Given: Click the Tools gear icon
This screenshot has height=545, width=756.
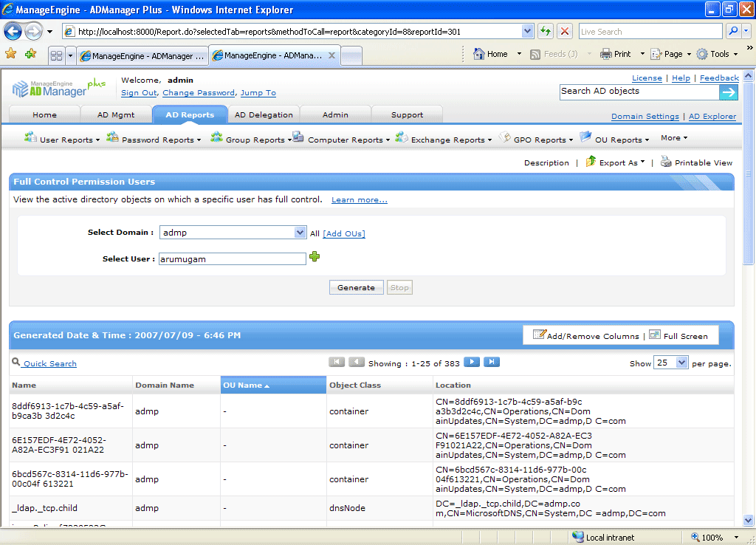Looking at the screenshot, I should (x=702, y=54).
